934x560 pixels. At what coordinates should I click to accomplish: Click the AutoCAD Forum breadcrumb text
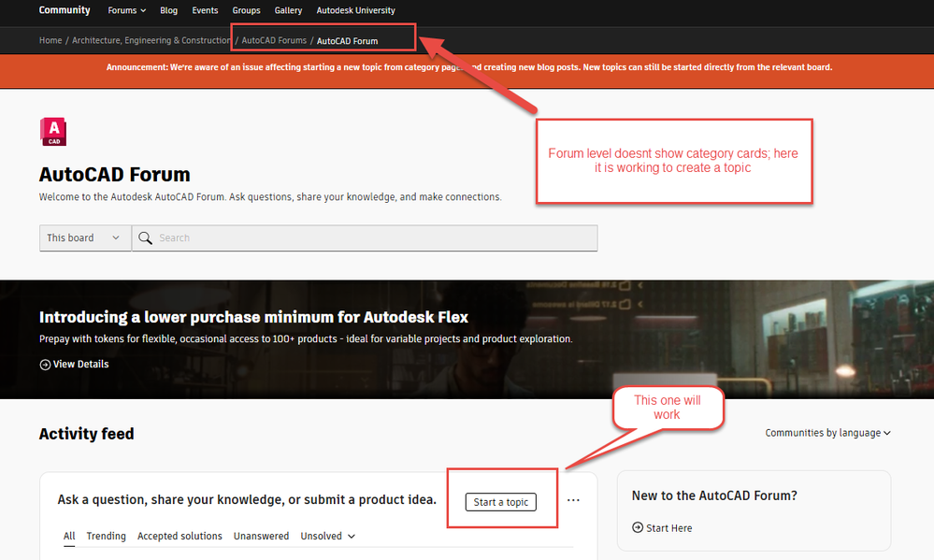click(347, 41)
